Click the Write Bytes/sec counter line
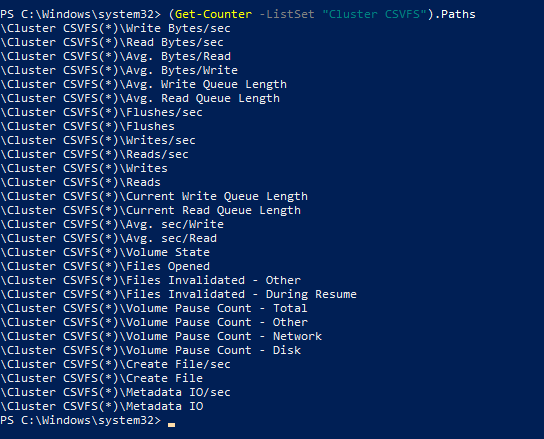544x439 pixels. pyautogui.click(x=115, y=28)
